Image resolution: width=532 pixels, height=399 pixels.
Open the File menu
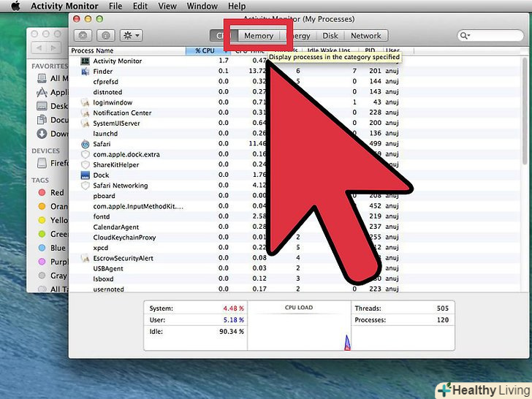point(115,6)
